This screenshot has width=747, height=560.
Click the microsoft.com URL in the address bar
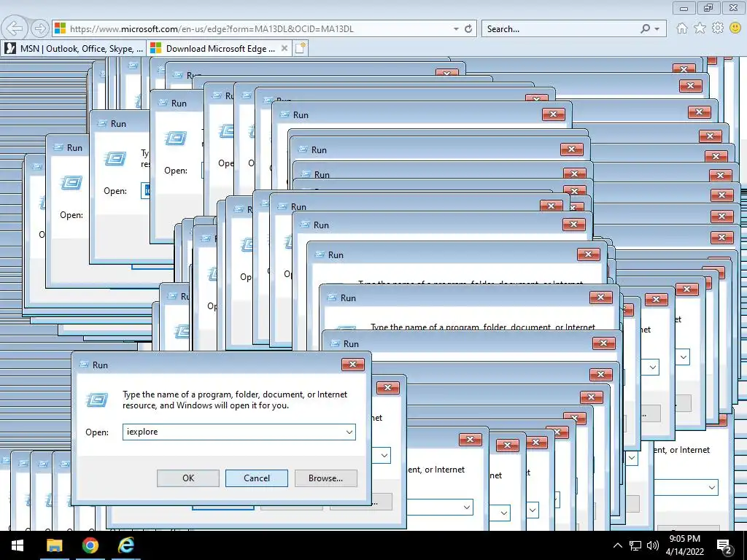(x=212, y=28)
